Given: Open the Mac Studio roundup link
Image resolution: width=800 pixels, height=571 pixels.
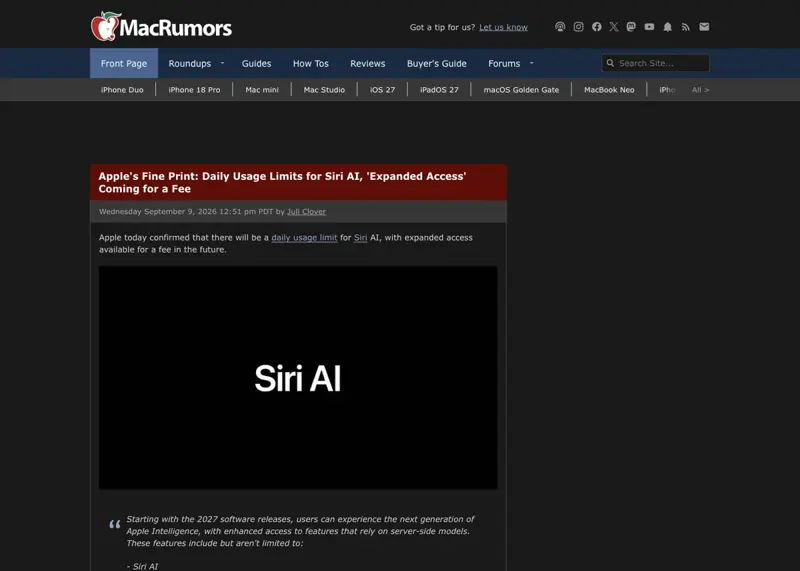Looking at the screenshot, I should point(324,90).
